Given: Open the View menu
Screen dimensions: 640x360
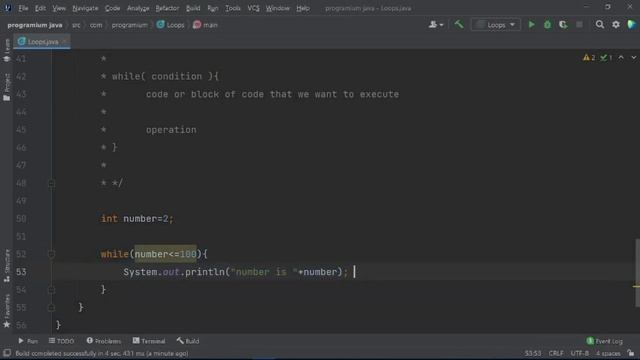Looking at the screenshot, I should (x=59, y=8).
